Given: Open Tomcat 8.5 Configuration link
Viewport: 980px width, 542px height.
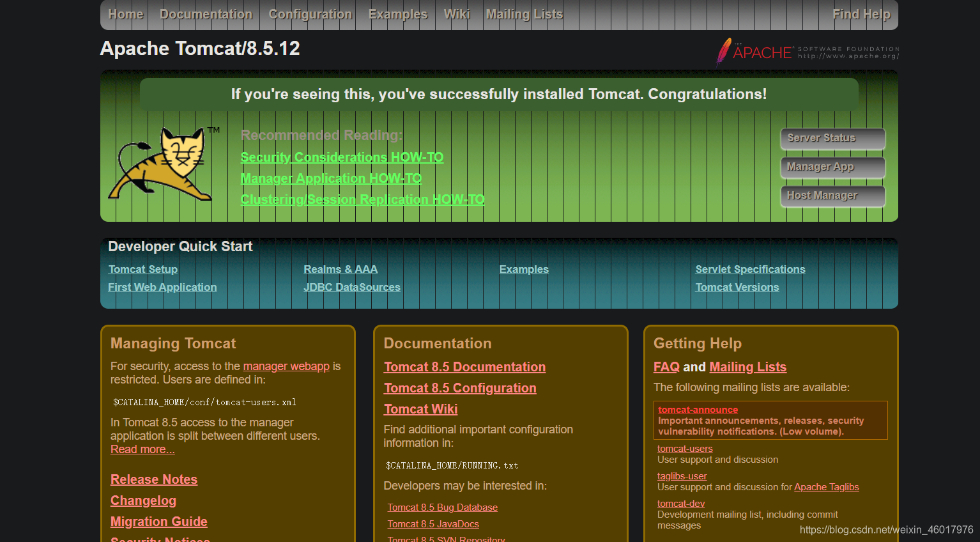Looking at the screenshot, I should [x=460, y=388].
